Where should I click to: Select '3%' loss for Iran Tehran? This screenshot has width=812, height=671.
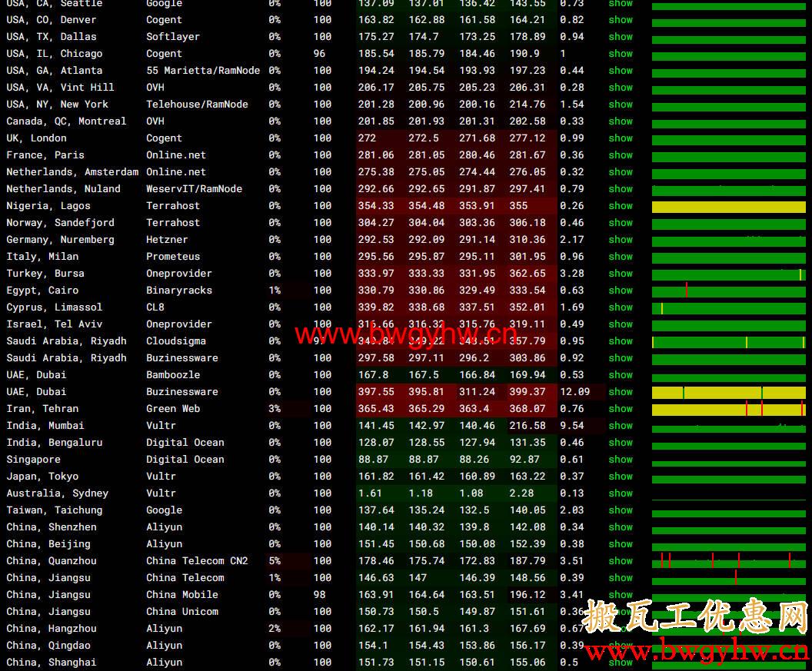(x=275, y=408)
